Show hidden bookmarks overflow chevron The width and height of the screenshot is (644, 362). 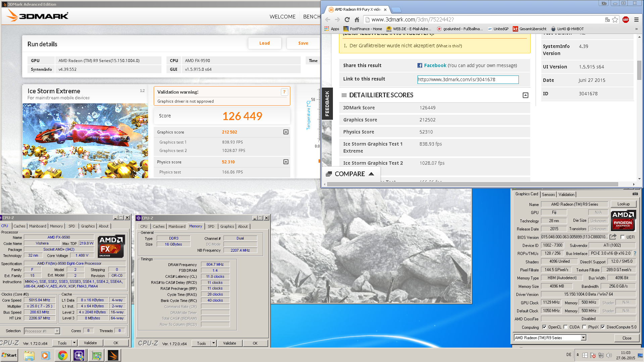[x=636, y=29]
